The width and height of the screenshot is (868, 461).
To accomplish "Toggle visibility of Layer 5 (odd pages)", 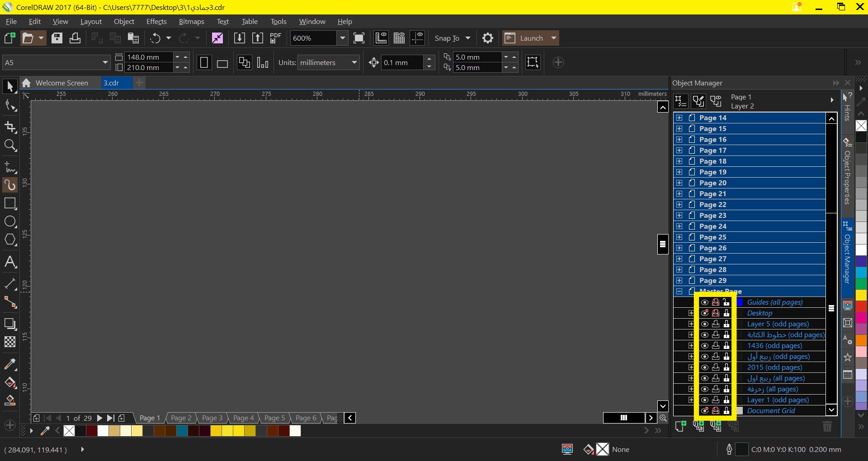I will [704, 324].
